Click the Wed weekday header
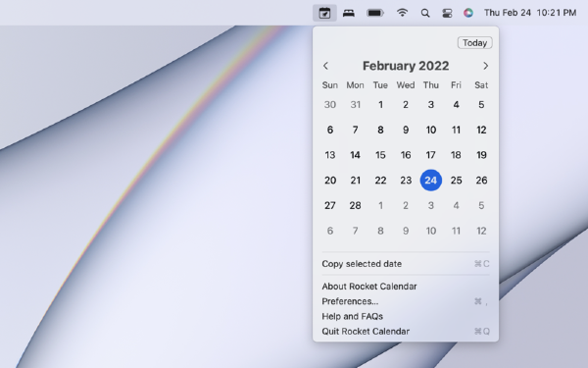This screenshot has width=588, height=368. tap(406, 85)
